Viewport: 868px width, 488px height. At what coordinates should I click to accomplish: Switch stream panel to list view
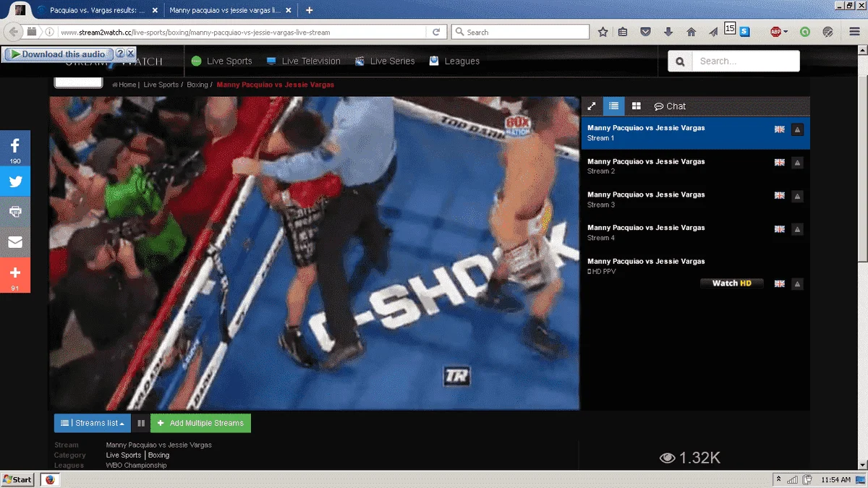613,106
